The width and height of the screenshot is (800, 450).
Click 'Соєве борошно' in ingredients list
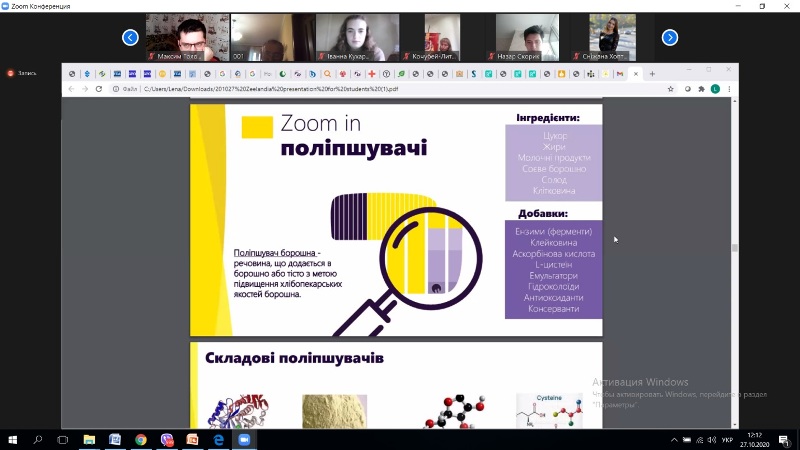(x=554, y=169)
